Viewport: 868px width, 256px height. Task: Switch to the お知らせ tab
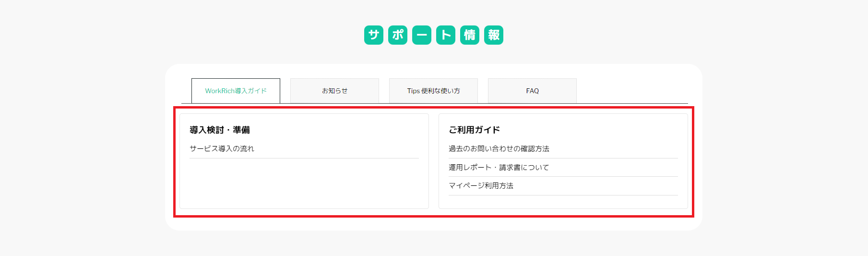(334, 91)
